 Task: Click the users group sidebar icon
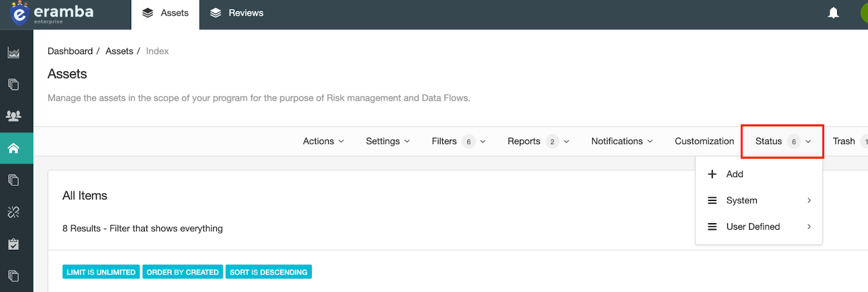pos(14,115)
